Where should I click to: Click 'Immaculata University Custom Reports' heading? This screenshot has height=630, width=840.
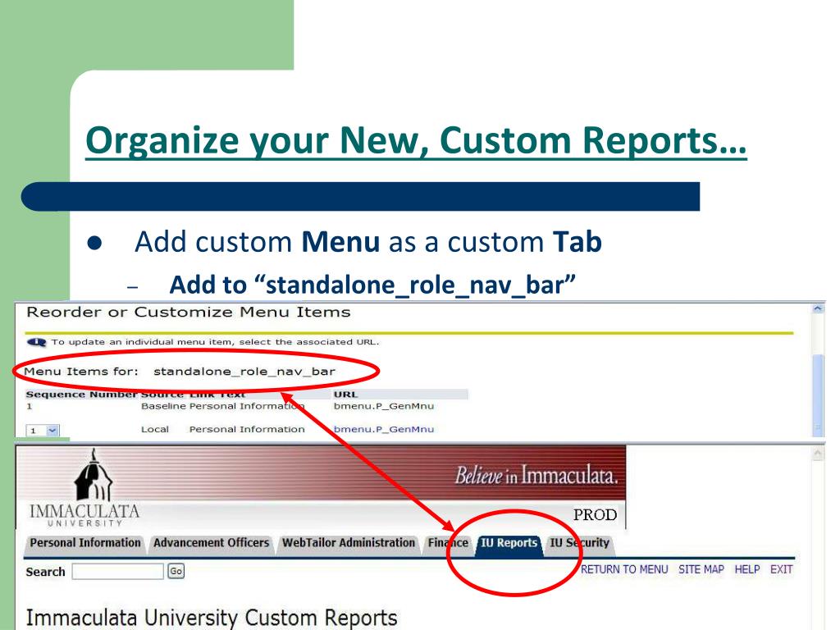click(x=212, y=618)
